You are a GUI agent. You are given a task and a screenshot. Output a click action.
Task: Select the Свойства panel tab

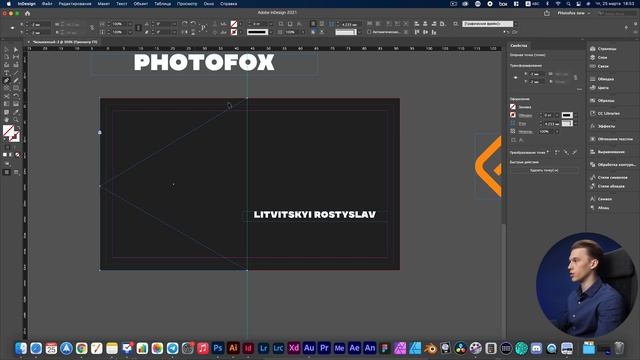[519, 46]
